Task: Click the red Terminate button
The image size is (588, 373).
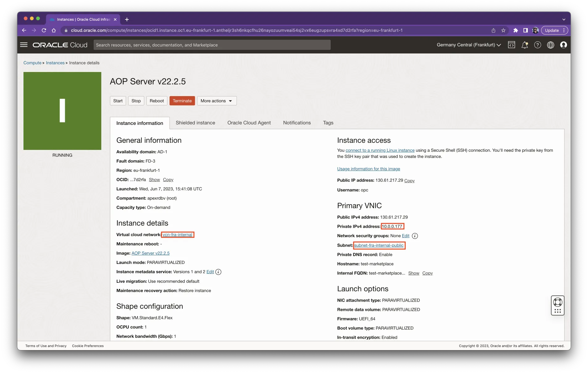Action: point(182,101)
